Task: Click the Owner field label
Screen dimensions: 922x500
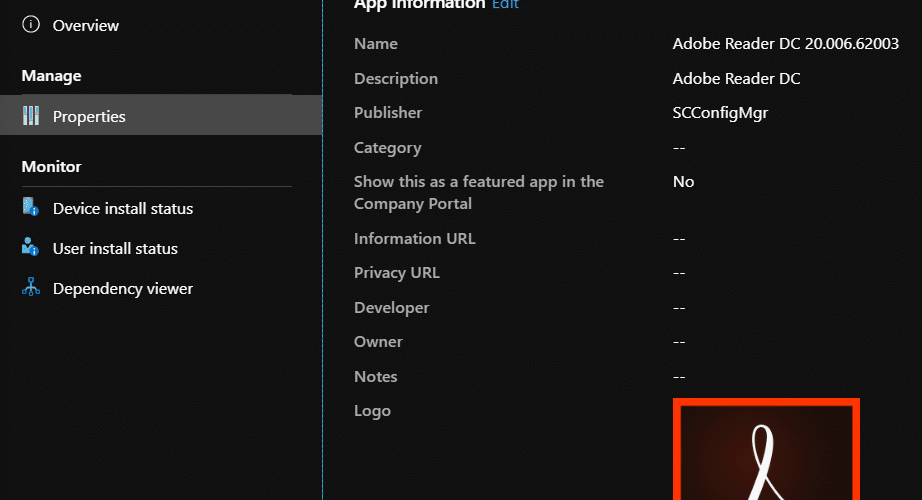Action: [378, 342]
